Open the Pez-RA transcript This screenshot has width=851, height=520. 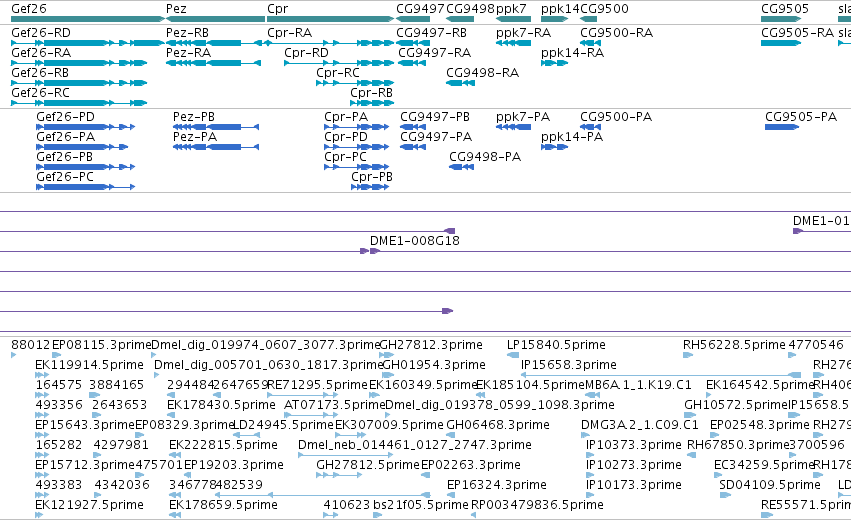(213, 63)
